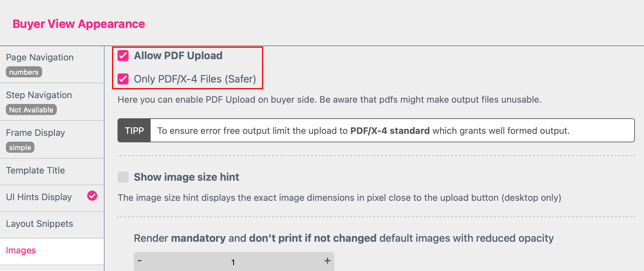
Task: Switch to the Layout Snippets section
Action: point(39,224)
